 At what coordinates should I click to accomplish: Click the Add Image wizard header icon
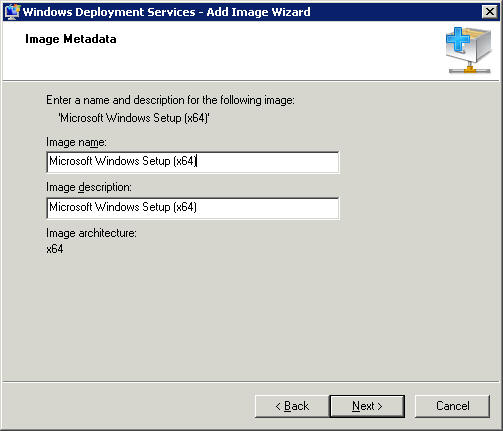(x=469, y=50)
